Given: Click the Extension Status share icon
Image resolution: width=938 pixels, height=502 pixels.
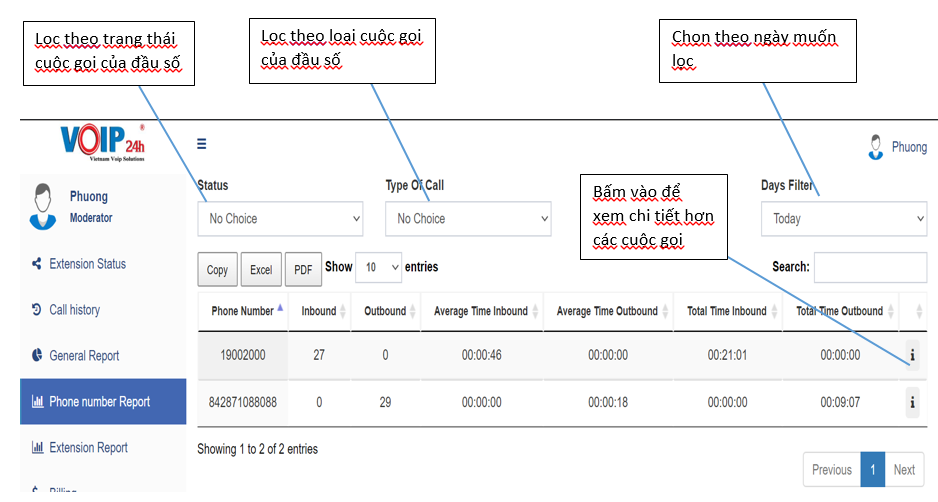Looking at the screenshot, I should 36,263.
